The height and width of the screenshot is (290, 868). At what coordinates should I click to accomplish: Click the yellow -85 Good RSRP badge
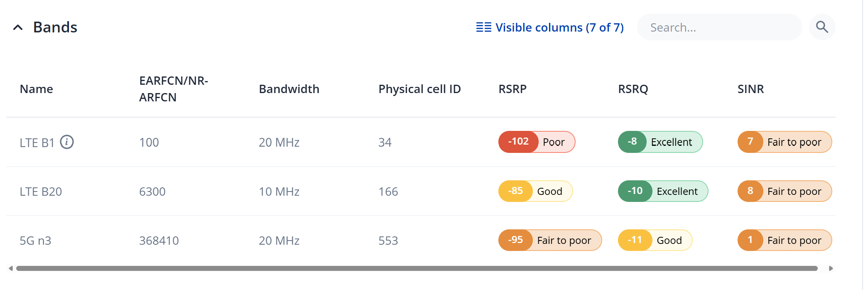535,191
